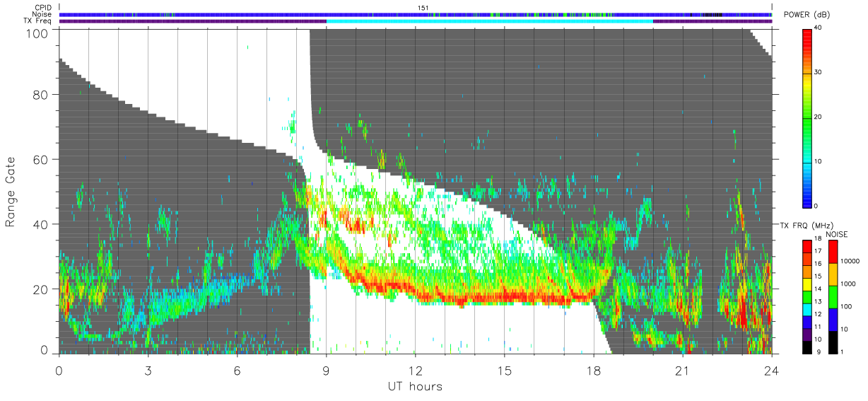The width and height of the screenshot is (868, 401).
Task: Click the NOISE color scale legend
Action: tap(833, 296)
